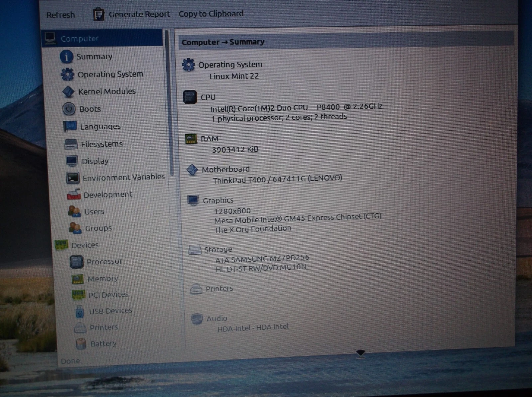Click the Done status bar text
The image size is (532, 397).
click(x=71, y=361)
